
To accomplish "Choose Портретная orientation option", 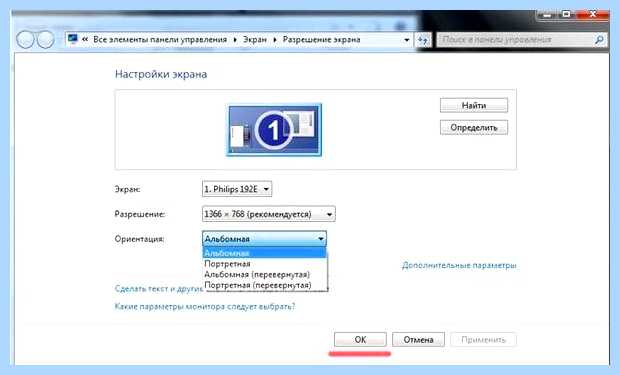I will click(x=264, y=263).
